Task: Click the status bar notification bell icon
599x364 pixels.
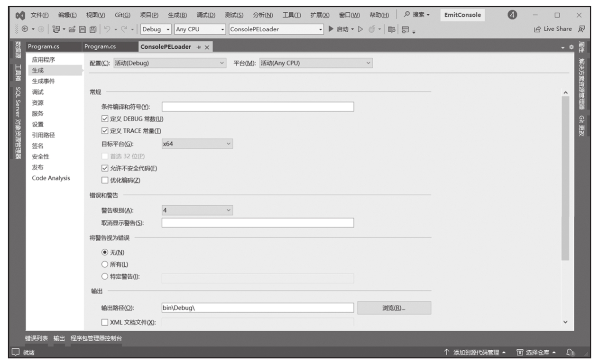Action: [x=571, y=352]
